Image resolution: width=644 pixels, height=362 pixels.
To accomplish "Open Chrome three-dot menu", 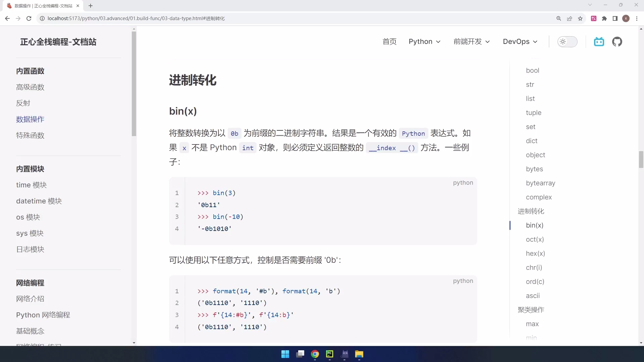I will click(x=637, y=18).
